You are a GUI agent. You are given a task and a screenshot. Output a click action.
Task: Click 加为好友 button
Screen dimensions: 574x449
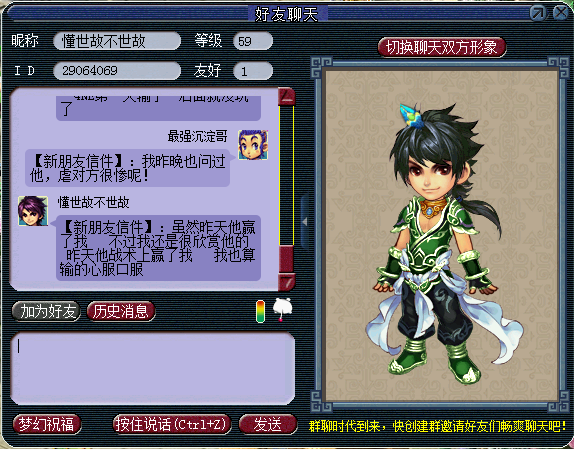coord(46,311)
